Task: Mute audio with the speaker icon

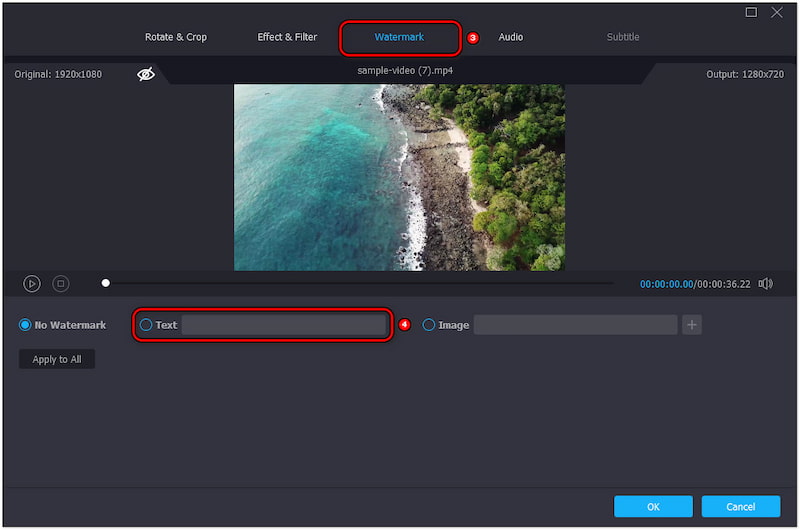Action: coord(765,284)
